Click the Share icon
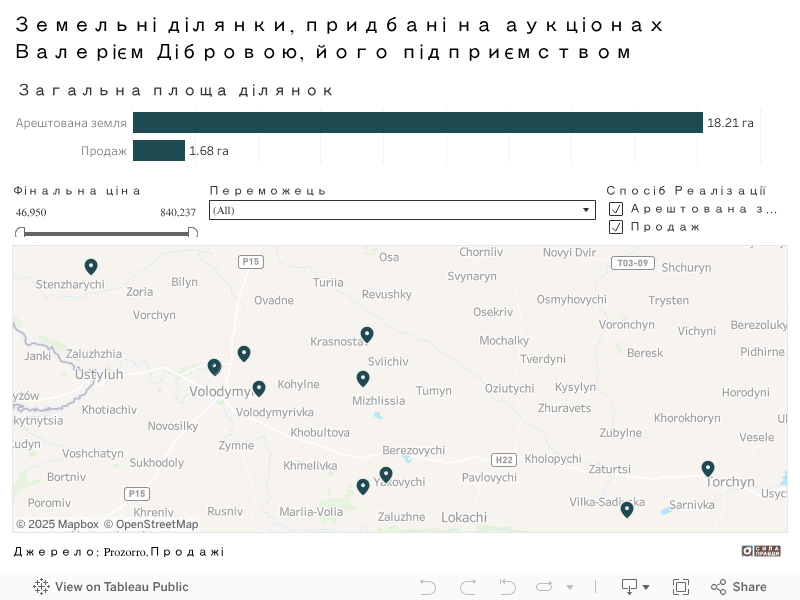Screen dimensions: 800x600 pyautogui.click(x=718, y=587)
